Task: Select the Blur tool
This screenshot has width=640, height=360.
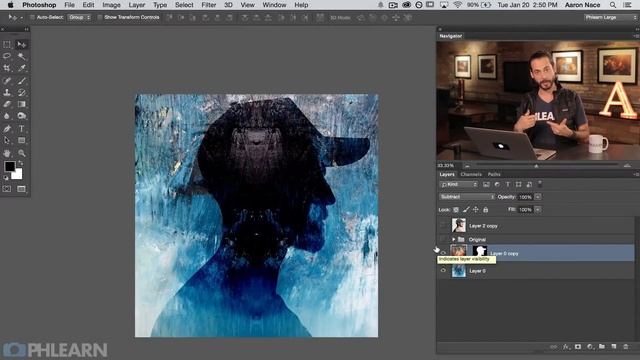Action: click(7, 116)
